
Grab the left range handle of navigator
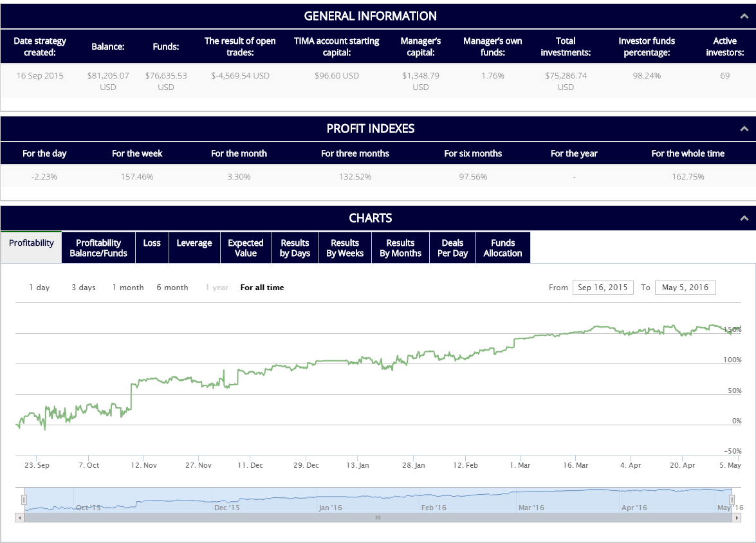(24, 499)
